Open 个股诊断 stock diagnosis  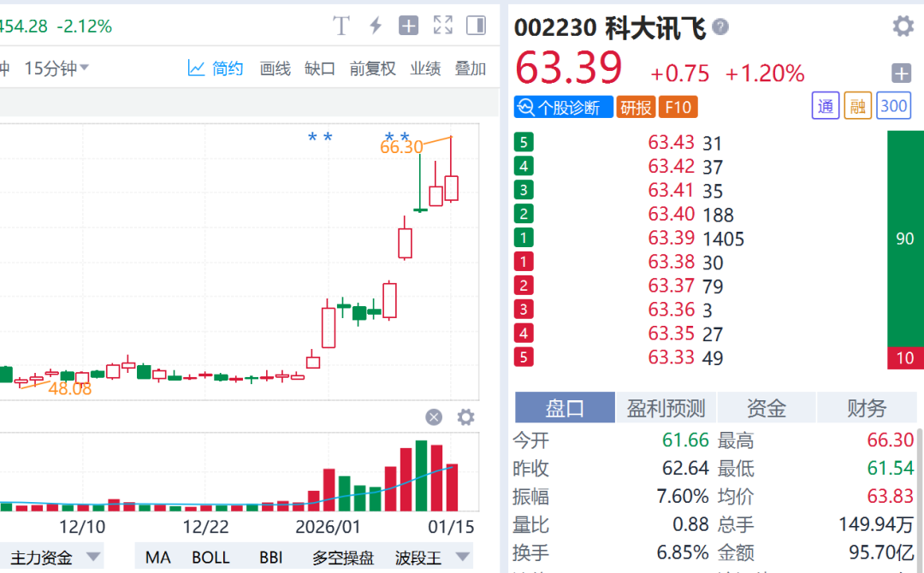tap(563, 107)
